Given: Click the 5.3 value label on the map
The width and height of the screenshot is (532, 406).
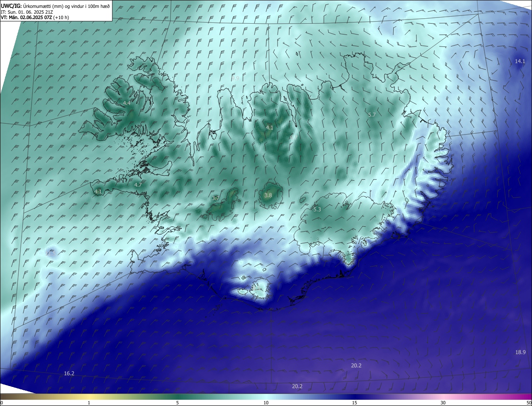Looking at the screenshot, I should (317, 210).
